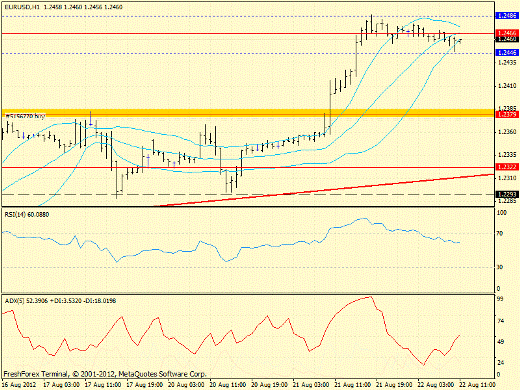Click the 16 Aug 2012 date label
The width and height of the screenshot is (520, 390).
[x=20, y=385]
